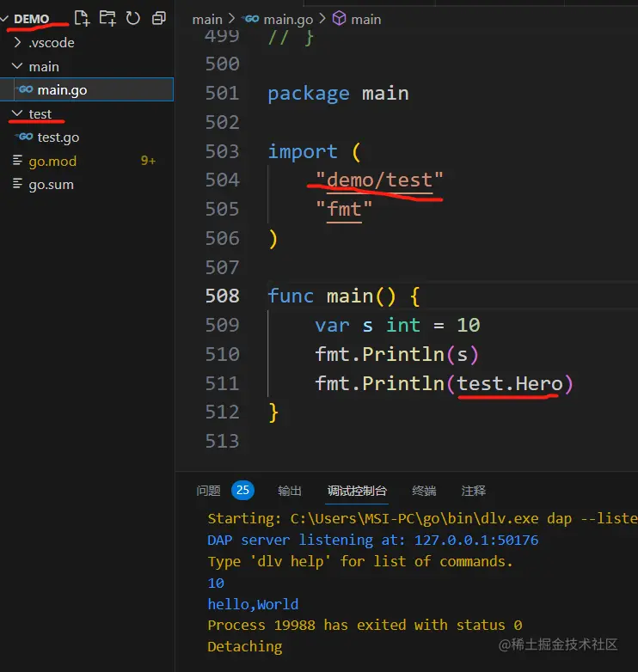The width and height of the screenshot is (638, 672).
Task: Click the file icon beside go.mod
Action: coord(17,161)
